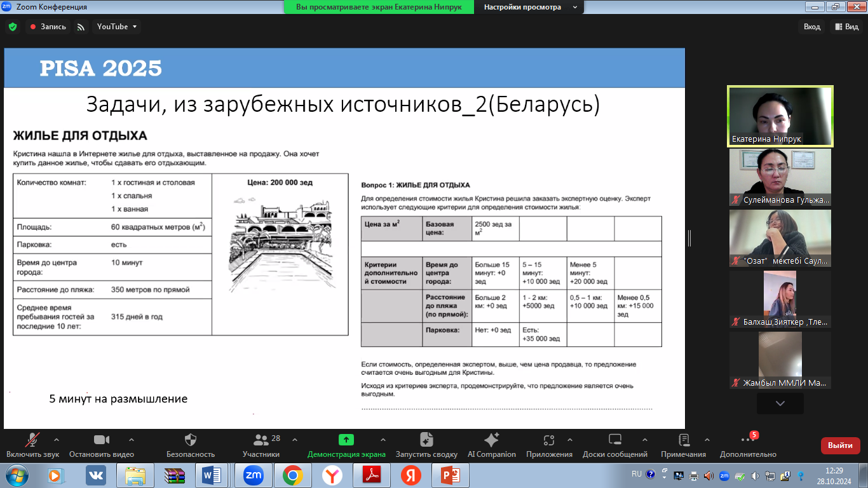868x488 pixels.
Task: Open AI Companion
Action: 491,440
